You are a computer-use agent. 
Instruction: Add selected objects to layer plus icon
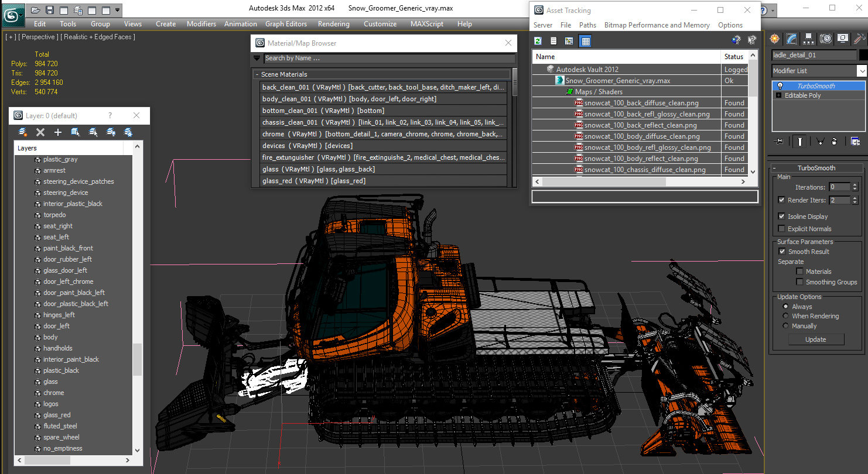point(58,132)
